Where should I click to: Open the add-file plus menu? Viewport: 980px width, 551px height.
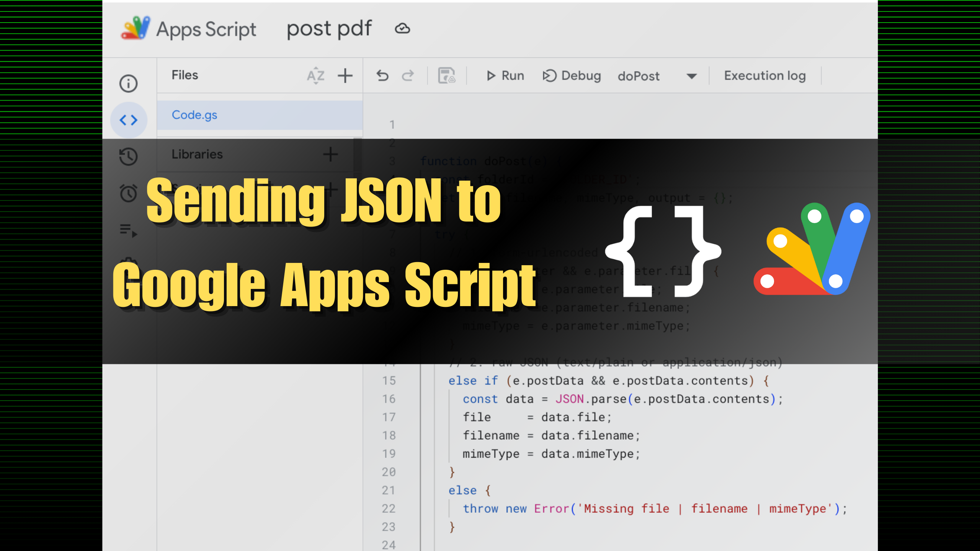pyautogui.click(x=345, y=75)
